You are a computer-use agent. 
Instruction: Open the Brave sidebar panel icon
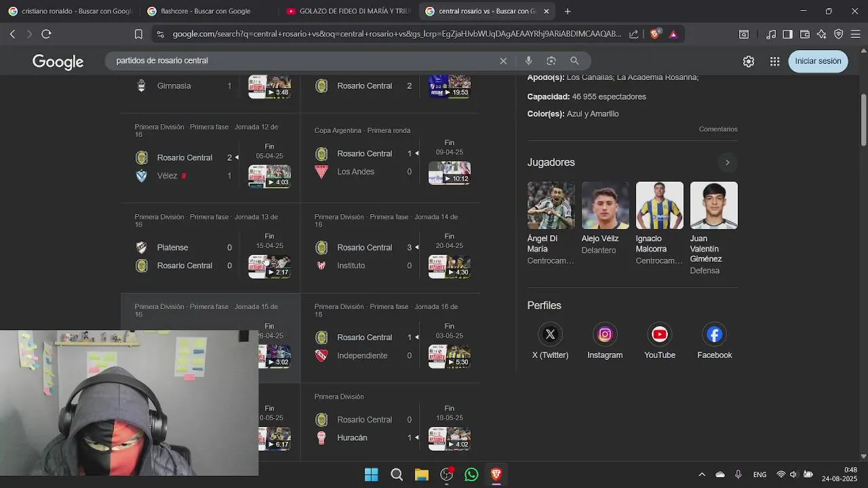(x=787, y=34)
